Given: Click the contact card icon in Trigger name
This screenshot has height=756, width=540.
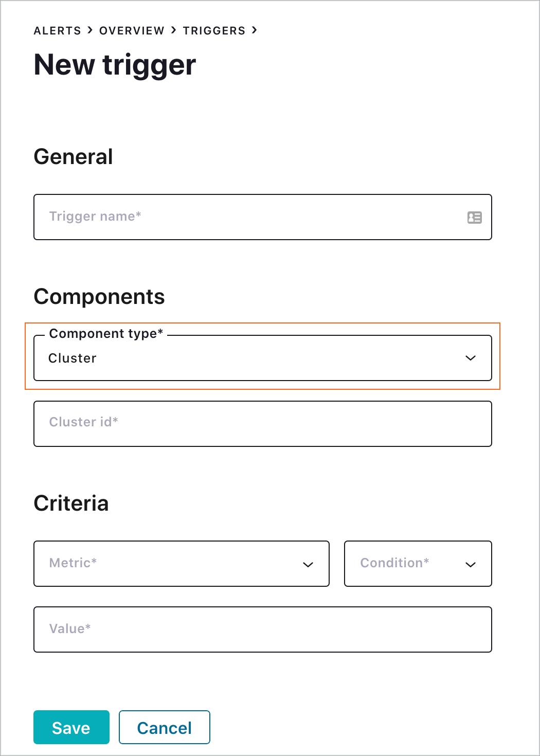Looking at the screenshot, I should coord(474,218).
